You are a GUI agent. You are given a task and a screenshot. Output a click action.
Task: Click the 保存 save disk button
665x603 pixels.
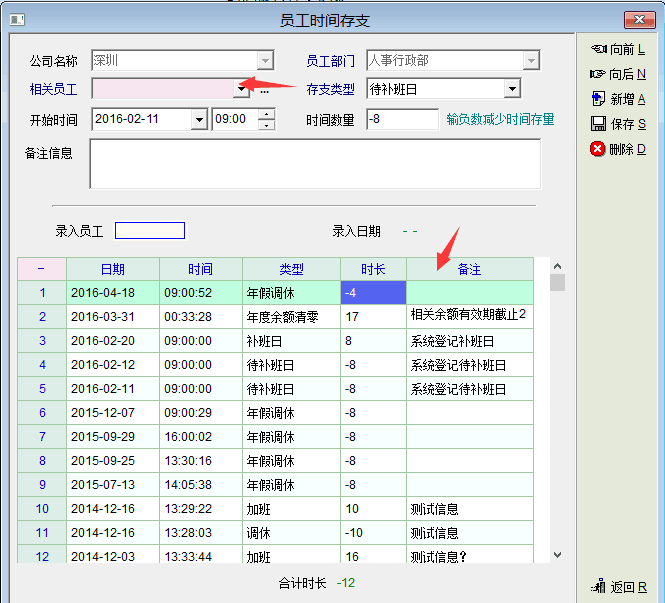[617, 124]
